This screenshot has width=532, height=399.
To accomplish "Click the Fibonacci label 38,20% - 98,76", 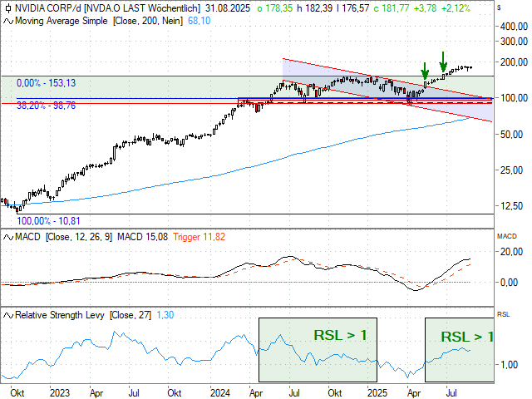I will coord(47,106).
